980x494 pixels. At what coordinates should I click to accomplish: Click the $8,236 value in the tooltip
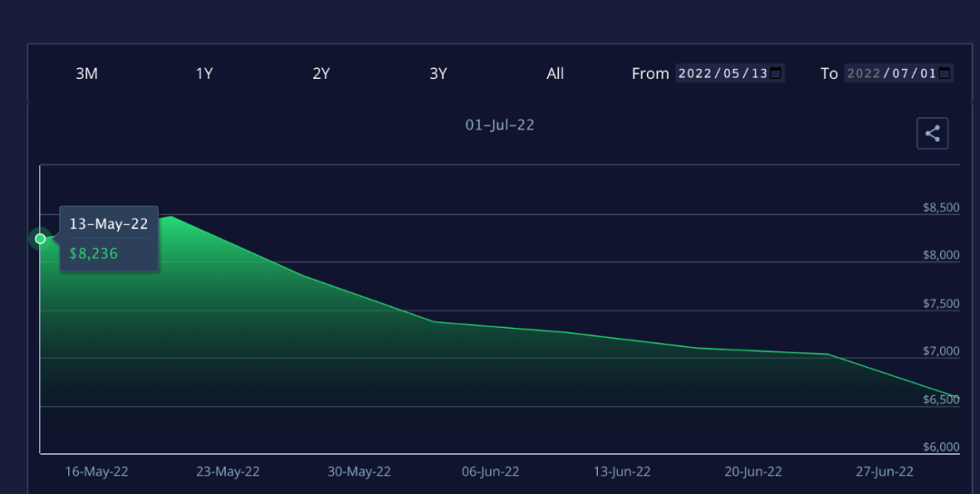coord(94,253)
